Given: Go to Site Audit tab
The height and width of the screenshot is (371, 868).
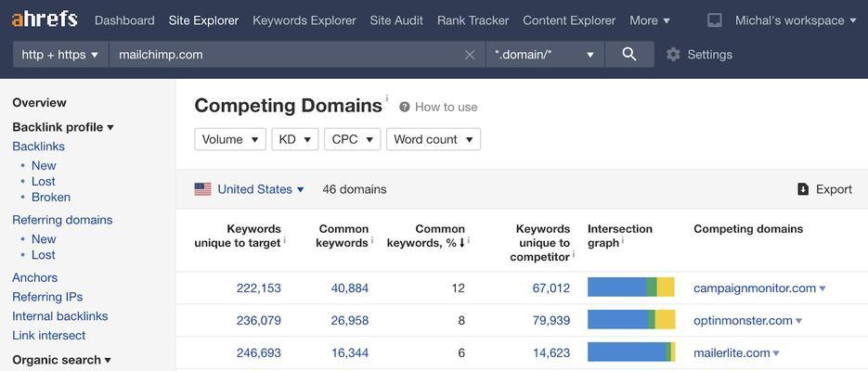Looking at the screenshot, I should [396, 20].
